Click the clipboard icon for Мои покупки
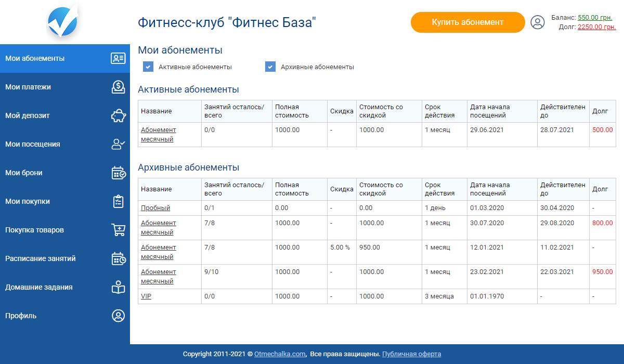 [x=118, y=201]
